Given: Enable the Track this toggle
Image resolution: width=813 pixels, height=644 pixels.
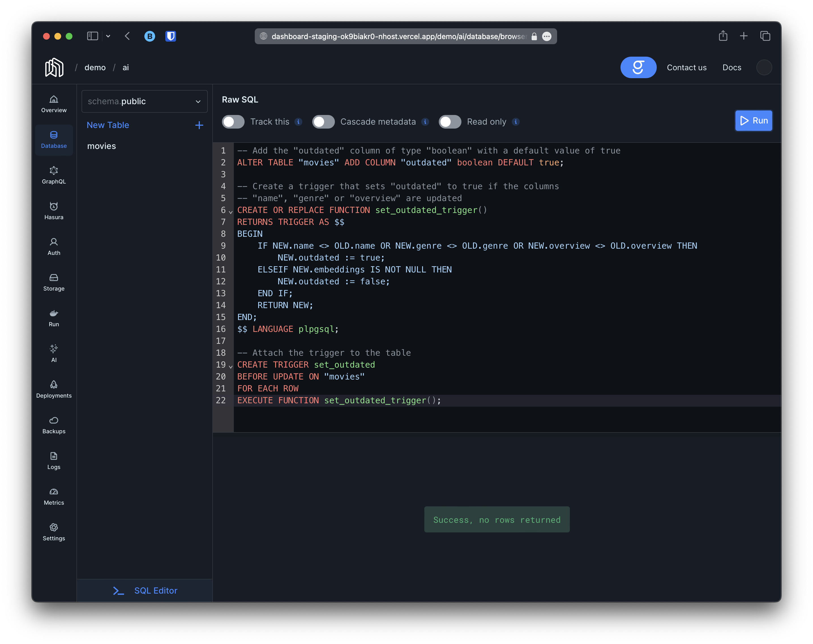Looking at the screenshot, I should point(233,122).
